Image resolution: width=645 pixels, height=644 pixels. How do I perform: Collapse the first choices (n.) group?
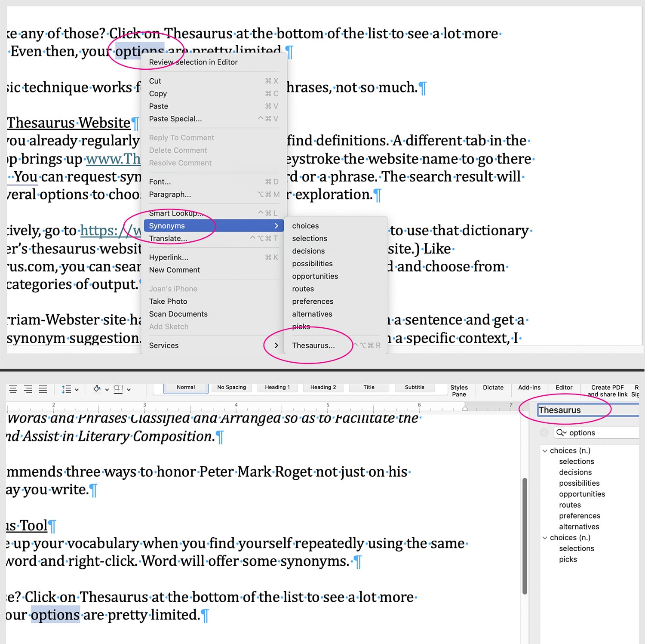tap(545, 450)
